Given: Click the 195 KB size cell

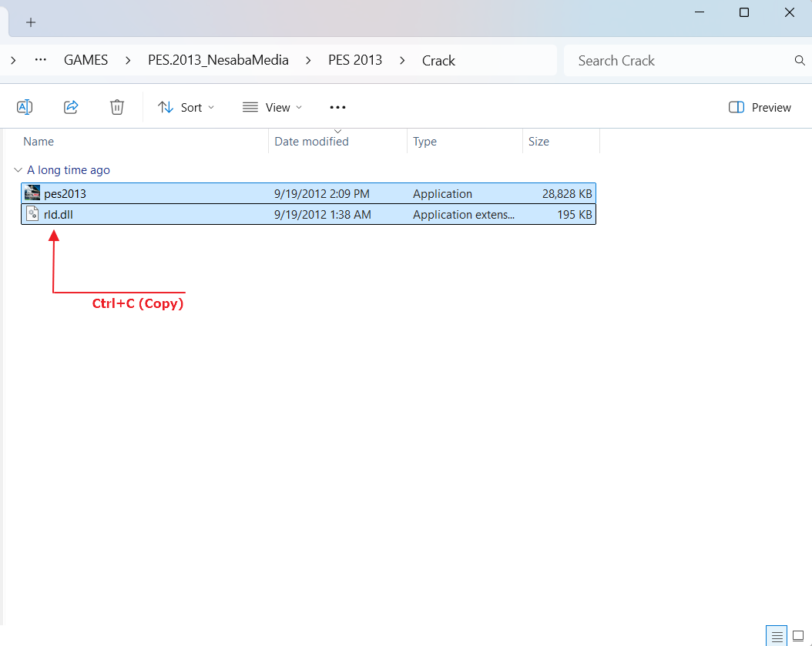Looking at the screenshot, I should tap(574, 214).
